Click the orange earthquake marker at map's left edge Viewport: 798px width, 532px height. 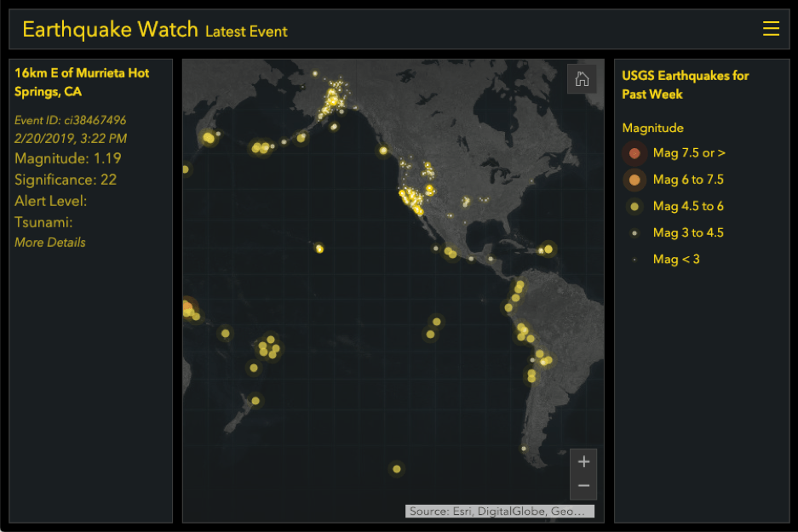[187, 306]
